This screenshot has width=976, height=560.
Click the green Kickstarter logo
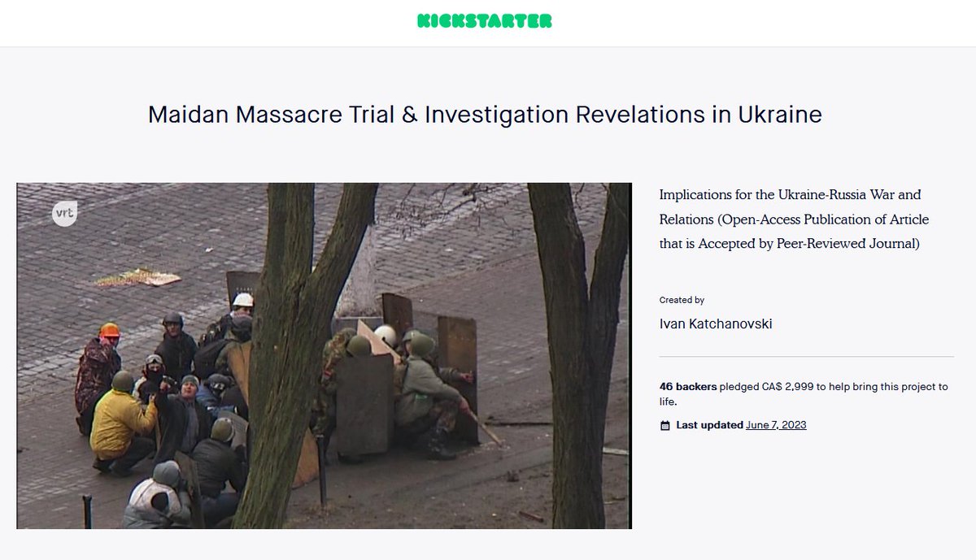(485, 21)
